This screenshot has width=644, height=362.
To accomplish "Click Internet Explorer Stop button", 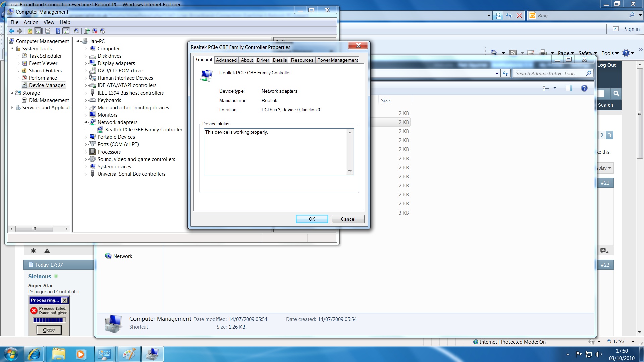I will pyautogui.click(x=519, y=15).
